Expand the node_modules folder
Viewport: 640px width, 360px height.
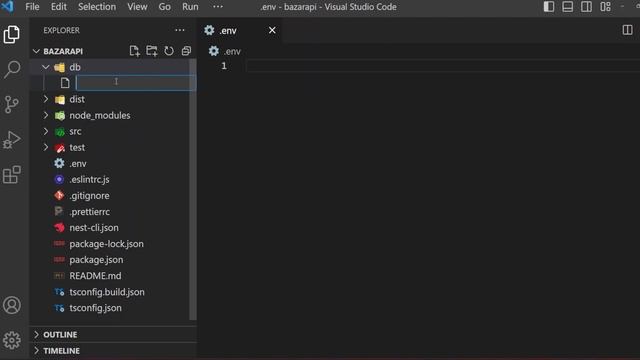46,116
